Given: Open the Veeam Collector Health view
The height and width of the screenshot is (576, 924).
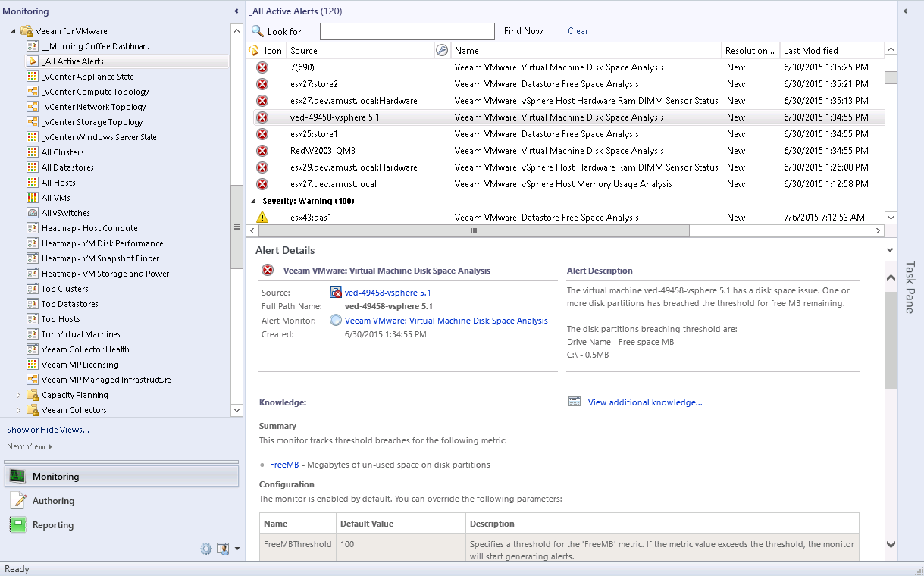Looking at the screenshot, I should pyautogui.click(x=85, y=349).
